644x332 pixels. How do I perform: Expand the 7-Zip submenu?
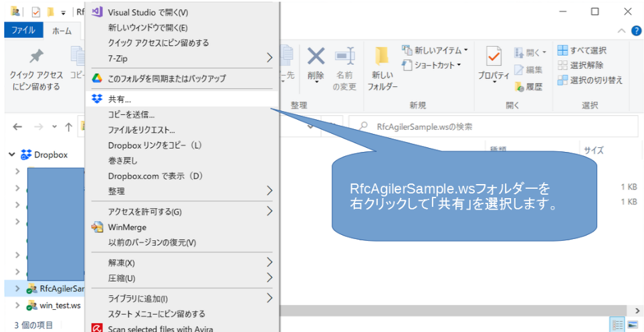pyautogui.click(x=183, y=58)
